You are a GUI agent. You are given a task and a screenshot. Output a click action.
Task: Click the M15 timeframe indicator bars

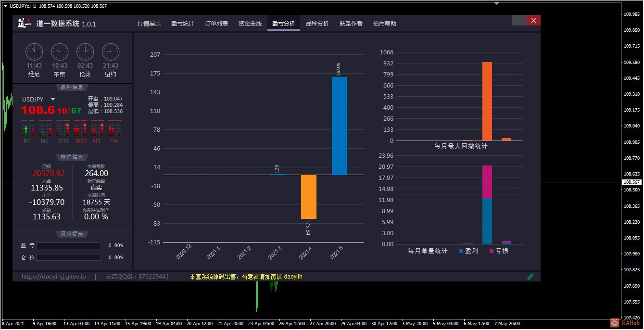[x=63, y=129]
